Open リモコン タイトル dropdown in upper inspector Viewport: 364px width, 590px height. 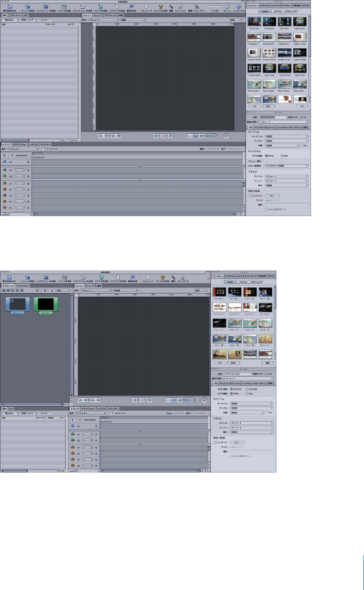point(286,176)
